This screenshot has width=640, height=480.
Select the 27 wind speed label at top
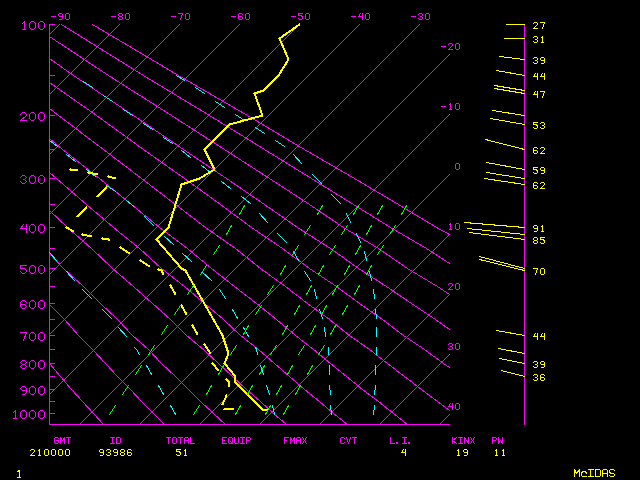click(x=538, y=26)
